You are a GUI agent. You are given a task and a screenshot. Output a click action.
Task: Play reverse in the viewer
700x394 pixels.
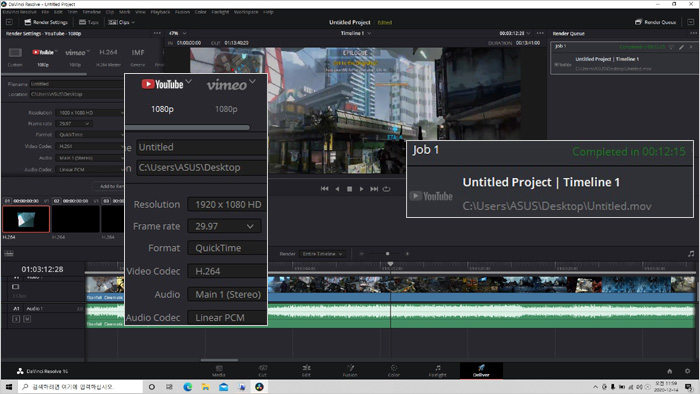coord(337,189)
